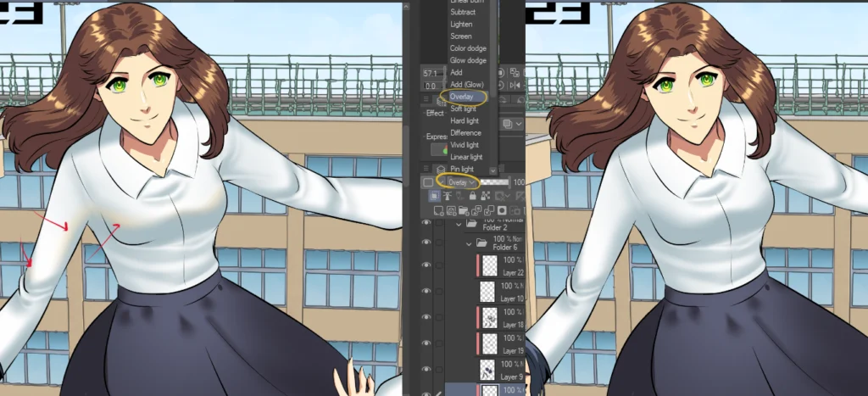Toggle visibility of Layer 22
Image resolution: width=868 pixels, height=396 pixels.
pyautogui.click(x=426, y=265)
